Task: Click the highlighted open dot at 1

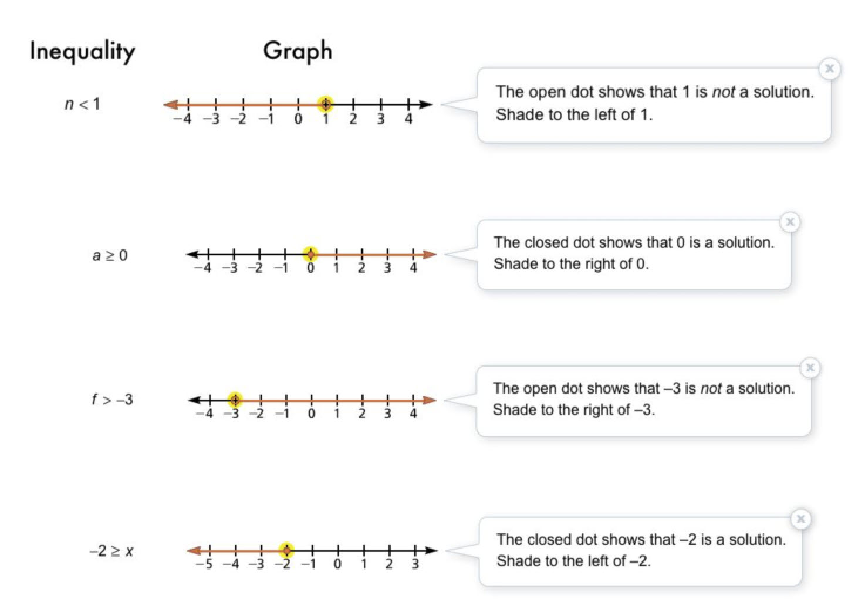Action: click(x=325, y=104)
